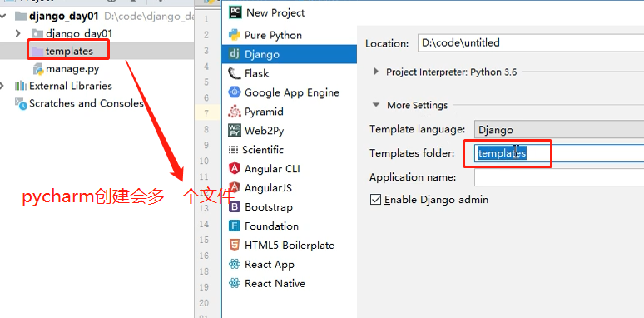Expand the Project Interpreter section
This screenshot has width=644, height=318.
[x=376, y=72]
